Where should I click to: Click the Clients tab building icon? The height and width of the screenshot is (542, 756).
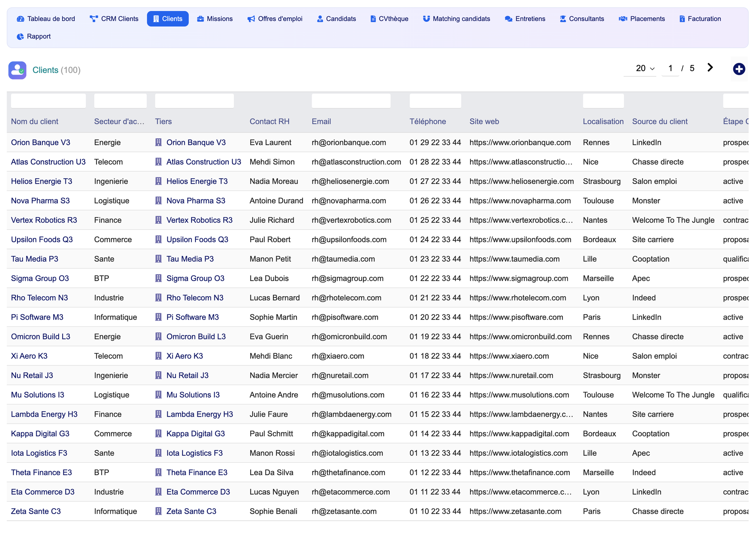[156, 19]
